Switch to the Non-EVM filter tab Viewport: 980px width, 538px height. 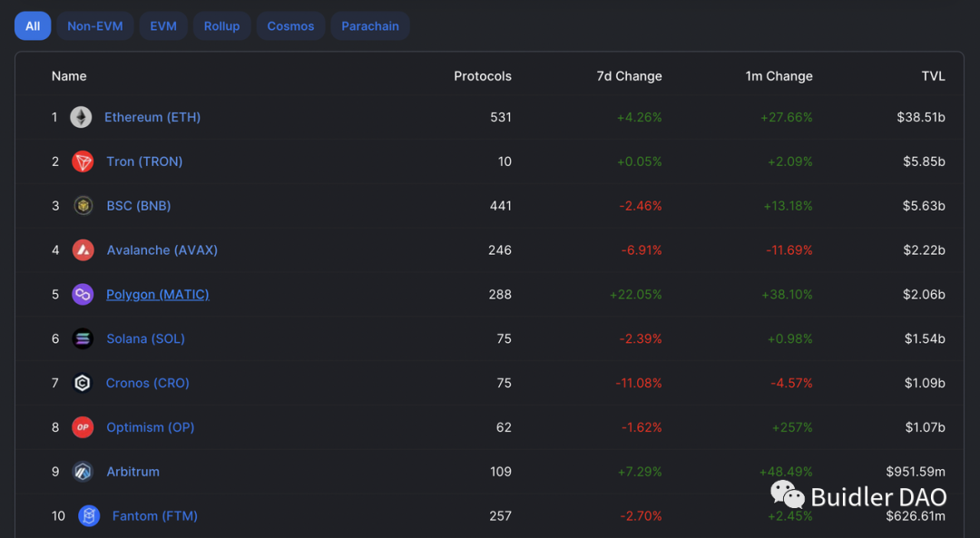pos(95,26)
